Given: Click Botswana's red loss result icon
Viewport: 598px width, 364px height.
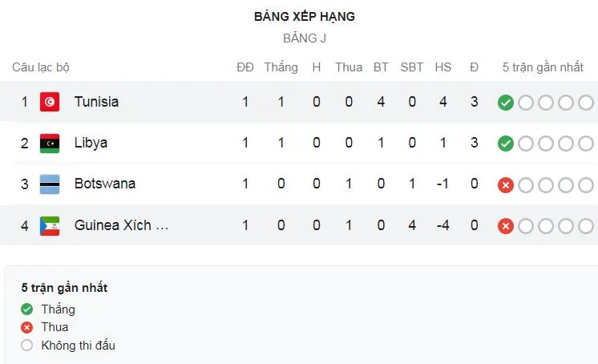Looking at the screenshot, I should (x=505, y=185).
